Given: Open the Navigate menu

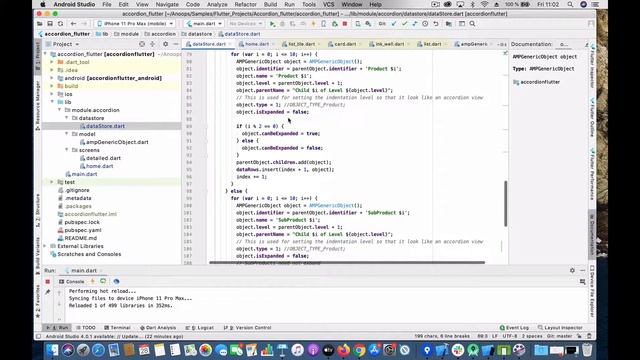Looking at the screenshot, I should tap(167, 4).
